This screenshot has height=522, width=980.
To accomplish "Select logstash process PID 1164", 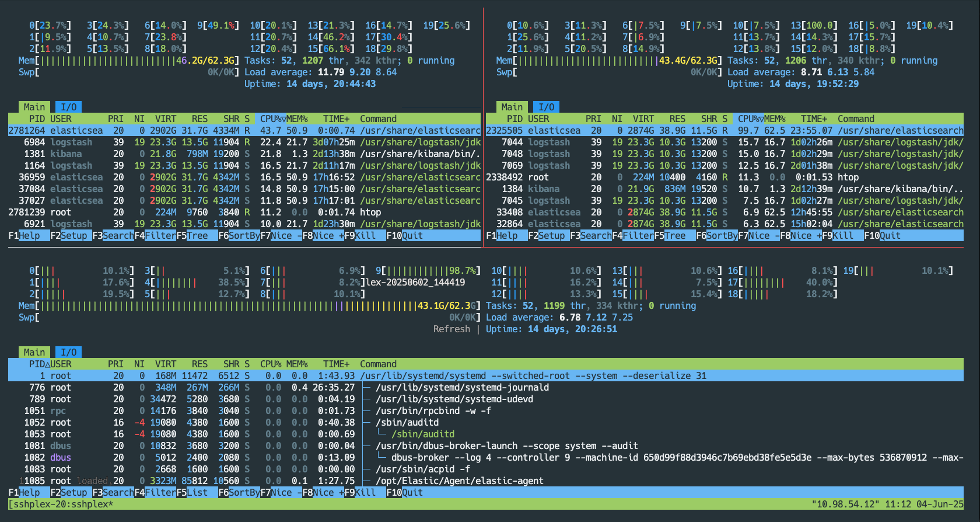I will 244,165.
